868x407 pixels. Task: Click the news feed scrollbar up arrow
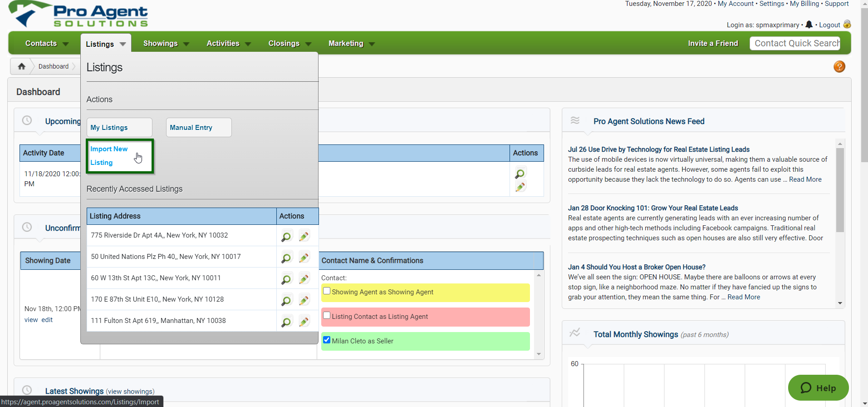click(840, 144)
